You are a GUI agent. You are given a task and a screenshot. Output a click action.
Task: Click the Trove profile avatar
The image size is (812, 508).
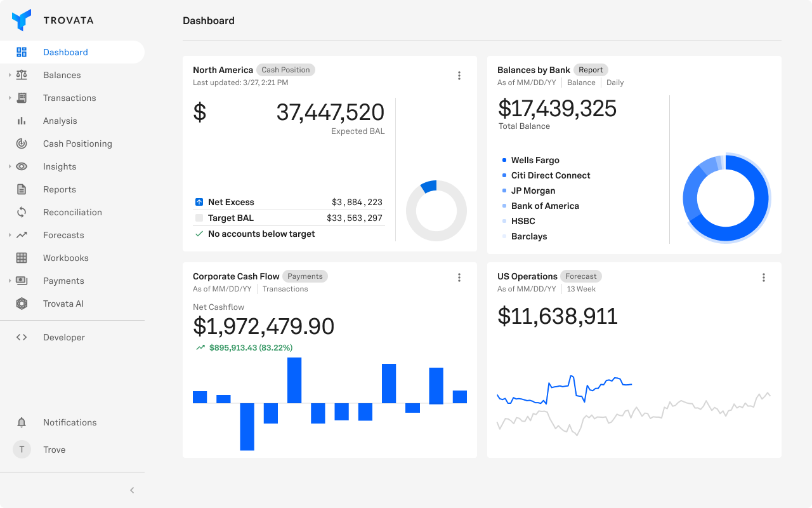coord(22,450)
